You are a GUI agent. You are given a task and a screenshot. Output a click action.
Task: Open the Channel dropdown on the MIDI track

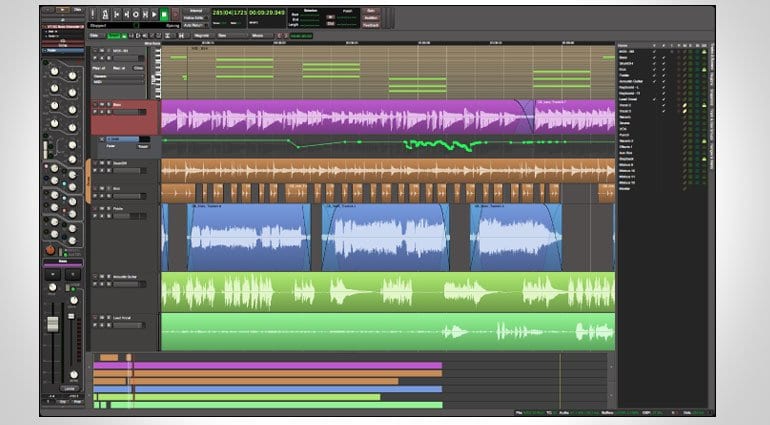pos(118,76)
